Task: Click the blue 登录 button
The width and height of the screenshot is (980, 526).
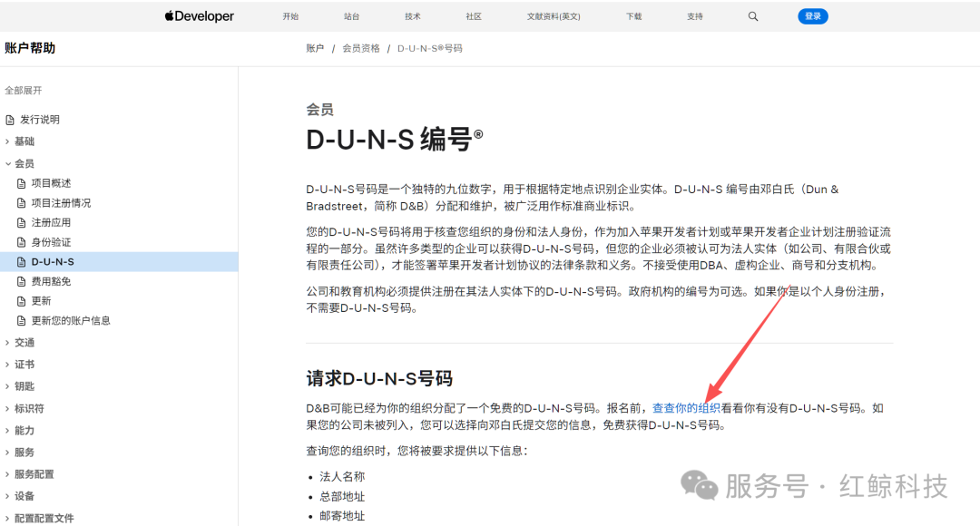Action: point(812,16)
